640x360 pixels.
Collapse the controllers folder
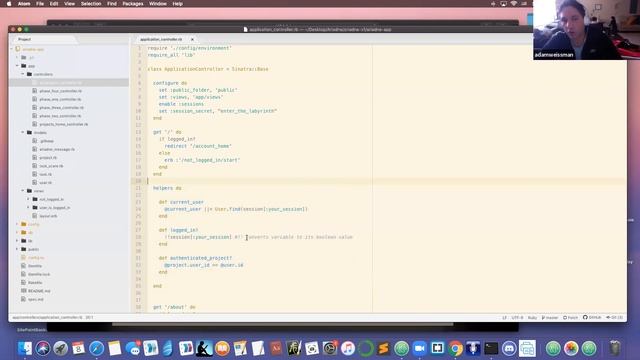(x=23, y=74)
